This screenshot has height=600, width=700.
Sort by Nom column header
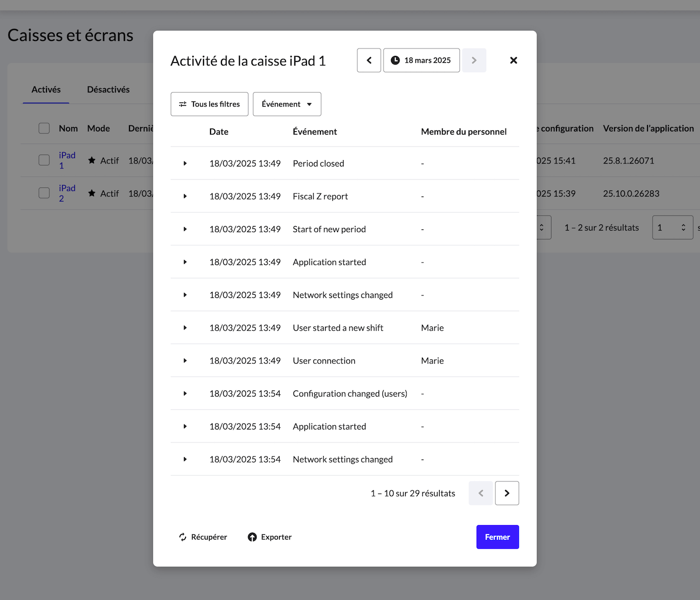click(x=68, y=128)
